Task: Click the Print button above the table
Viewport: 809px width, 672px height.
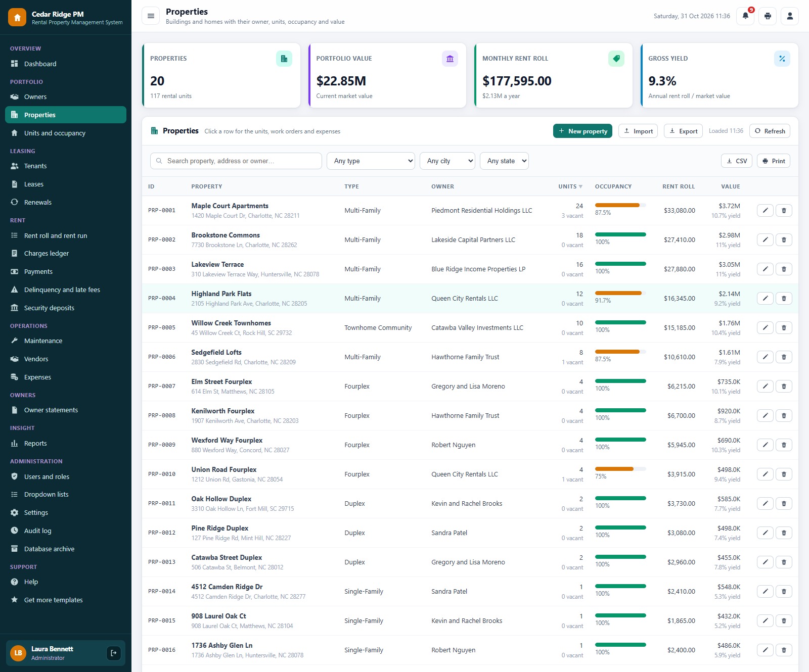Action: point(774,161)
